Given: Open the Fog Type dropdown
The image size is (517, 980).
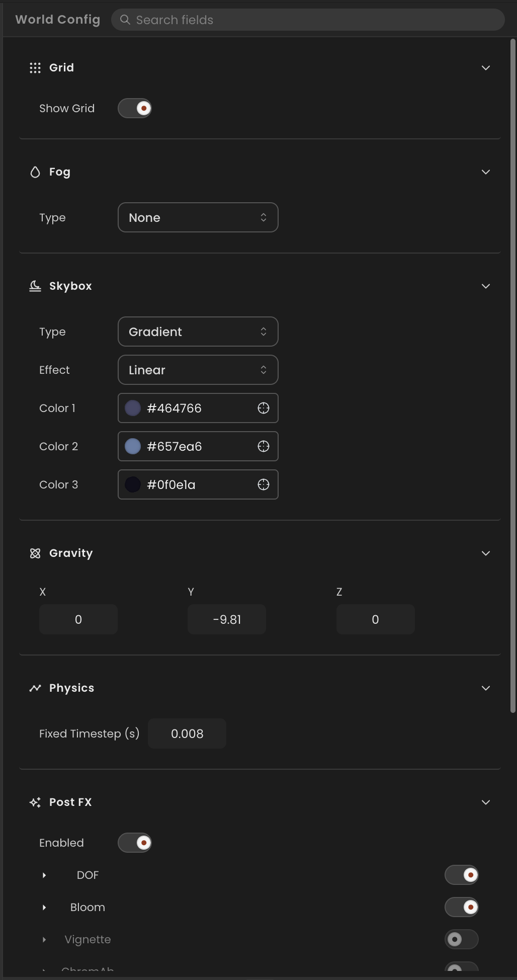Looking at the screenshot, I should click(198, 217).
